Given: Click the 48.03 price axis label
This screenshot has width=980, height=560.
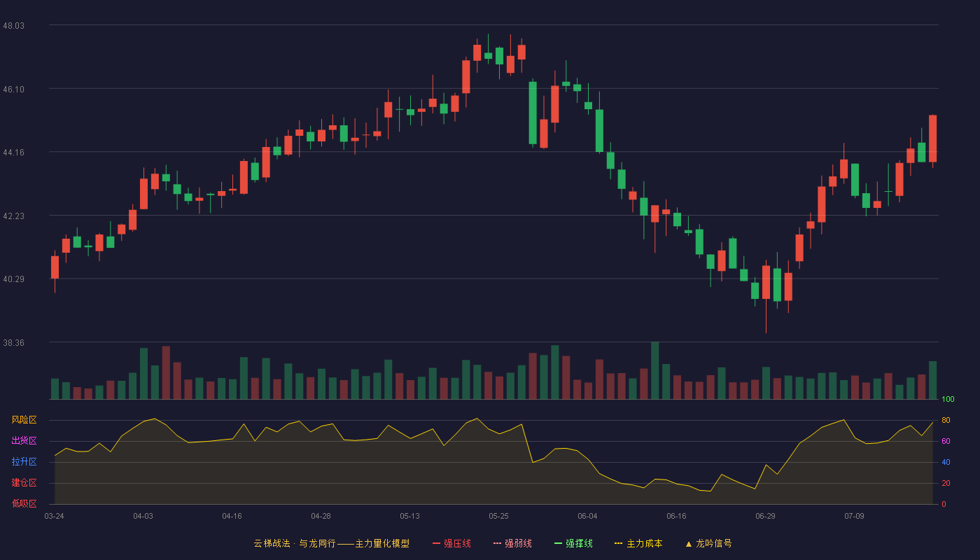Looking at the screenshot, I should pos(13,25).
